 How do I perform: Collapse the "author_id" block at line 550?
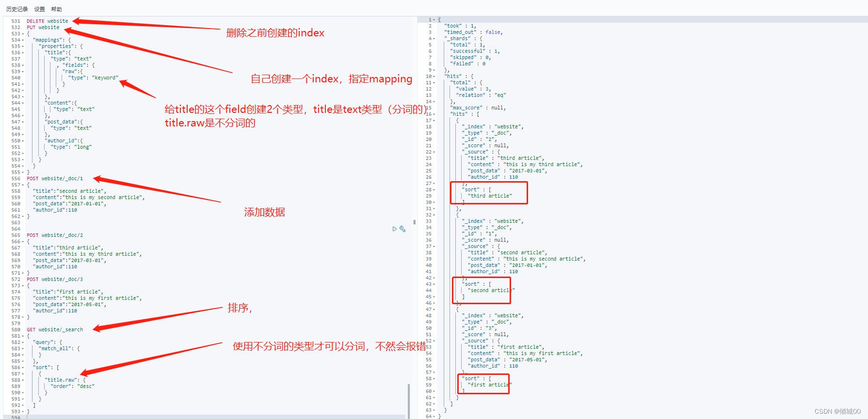tap(23, 141)
